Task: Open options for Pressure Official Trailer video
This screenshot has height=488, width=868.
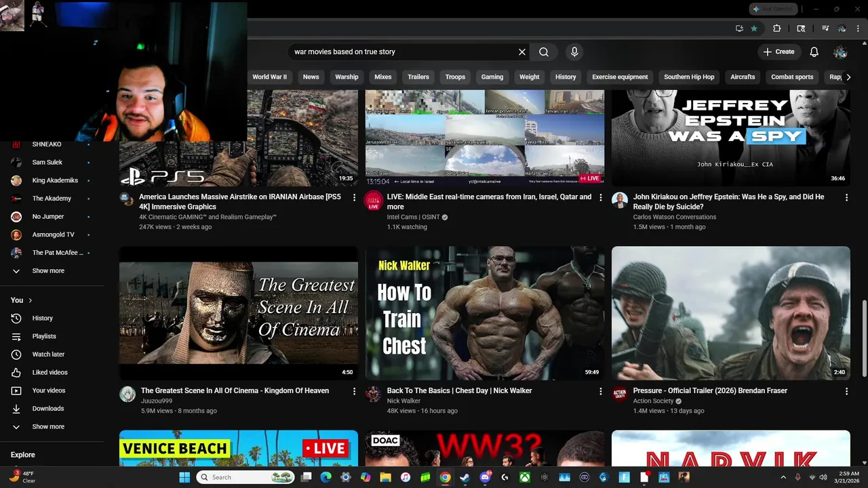Action: (846, 391)
